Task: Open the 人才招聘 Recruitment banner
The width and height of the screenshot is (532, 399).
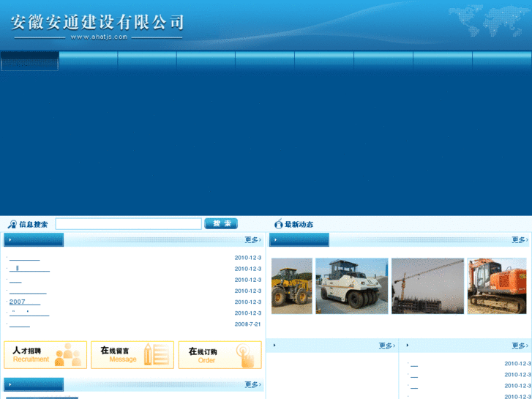Action: tap(45, 355)
